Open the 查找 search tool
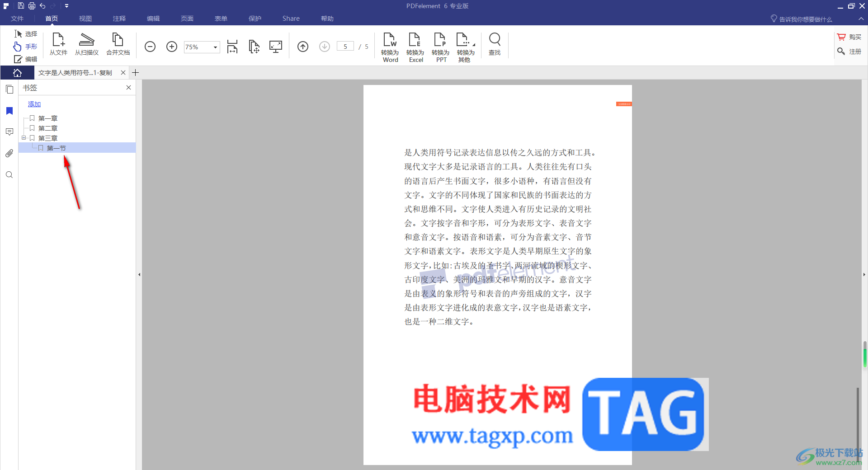868x470 pixels. [495, 44]
